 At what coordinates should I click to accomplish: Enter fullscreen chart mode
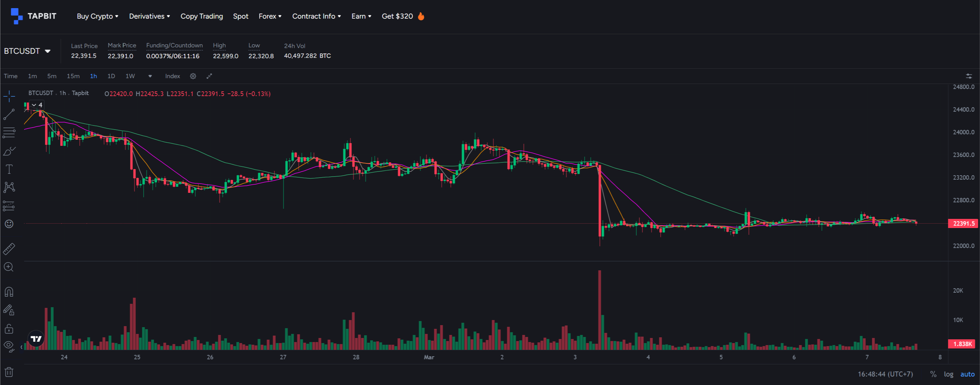pos(209,76)
